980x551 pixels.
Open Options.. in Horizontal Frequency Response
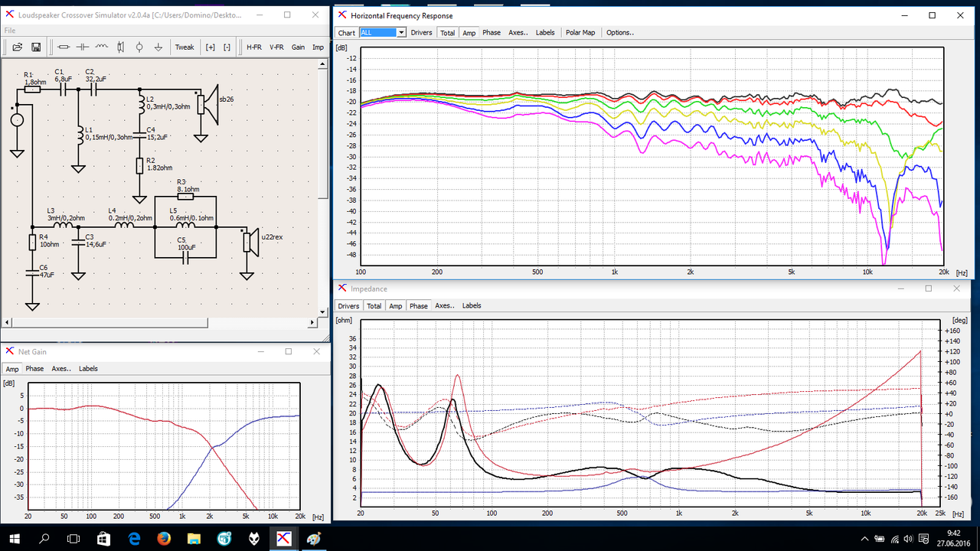click(x=620, y=33)
